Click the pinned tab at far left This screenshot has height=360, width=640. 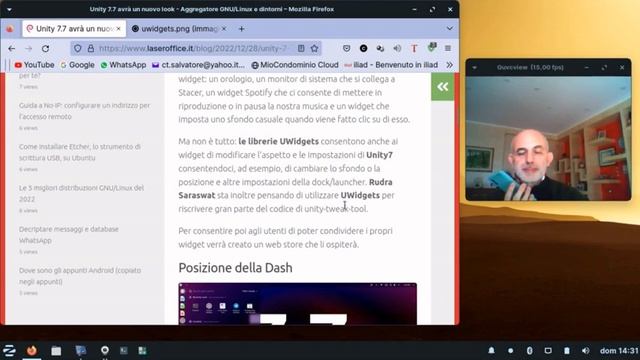[10, 29]
